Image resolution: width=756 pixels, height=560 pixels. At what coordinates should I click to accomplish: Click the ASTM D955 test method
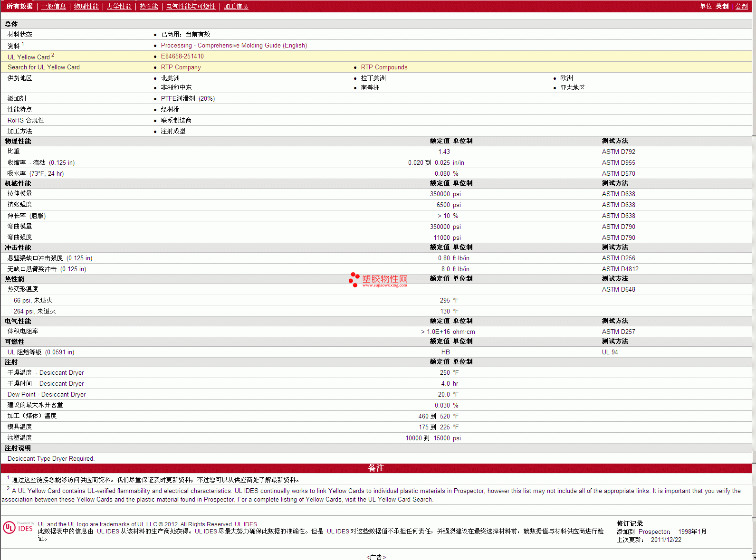(618, 162)
